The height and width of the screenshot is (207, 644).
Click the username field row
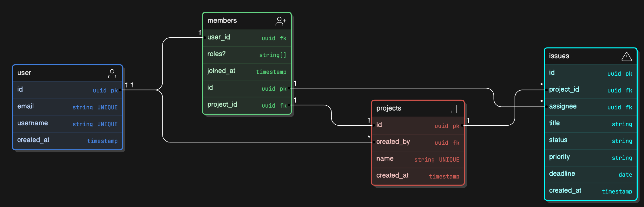click(x=67, y=123)
